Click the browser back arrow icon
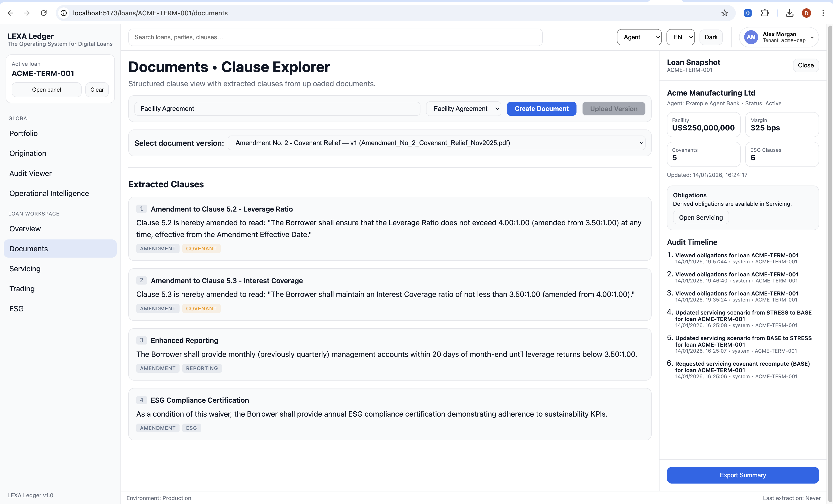Viewport: 833px width, 504px height. [10, 13]
